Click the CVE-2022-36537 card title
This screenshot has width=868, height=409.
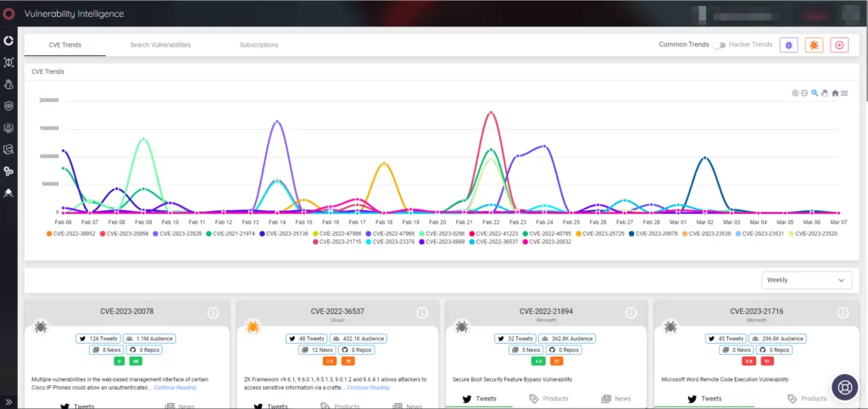click(337, 311)
